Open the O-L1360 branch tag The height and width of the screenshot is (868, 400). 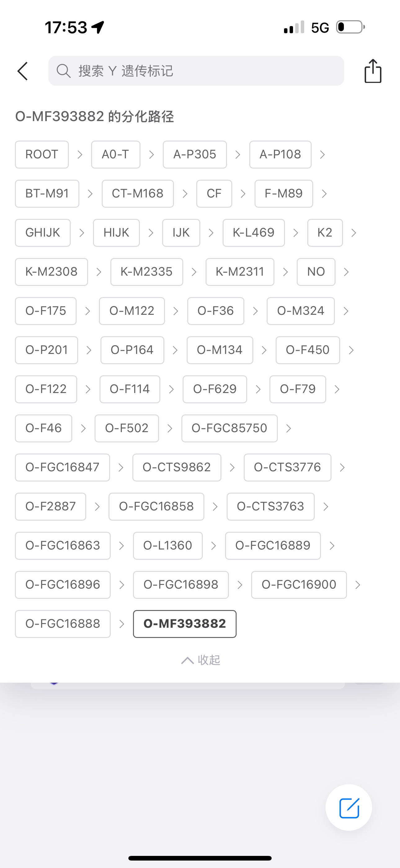tap(168, 545)
